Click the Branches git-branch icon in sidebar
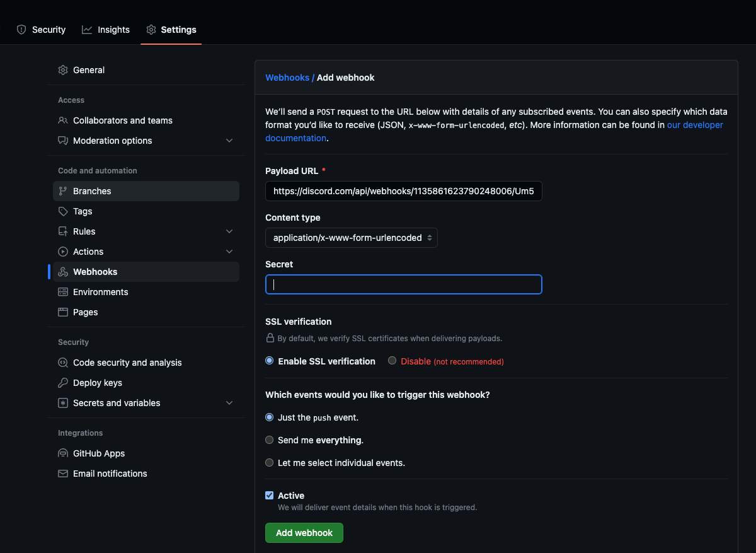 [63, 191]
